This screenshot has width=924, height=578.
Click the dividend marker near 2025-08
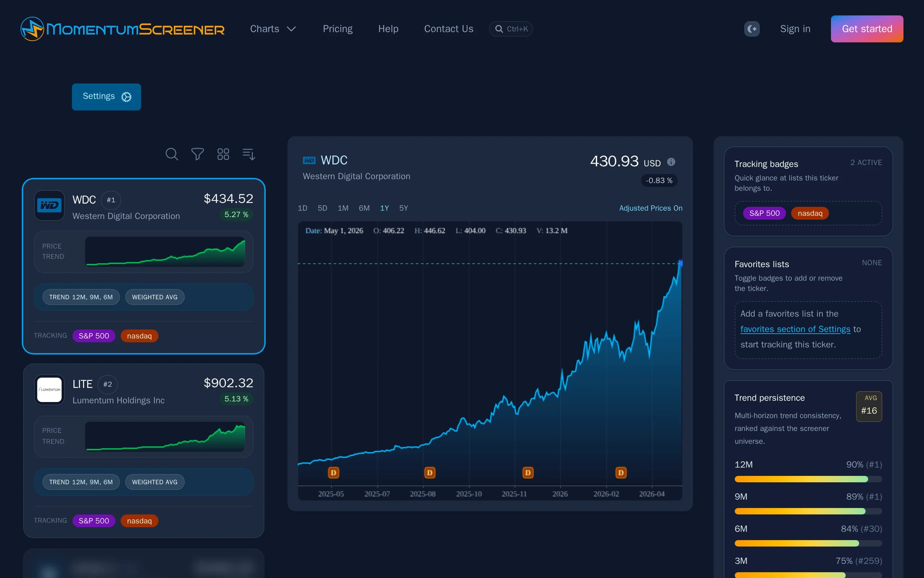click(x=430, y=473)
